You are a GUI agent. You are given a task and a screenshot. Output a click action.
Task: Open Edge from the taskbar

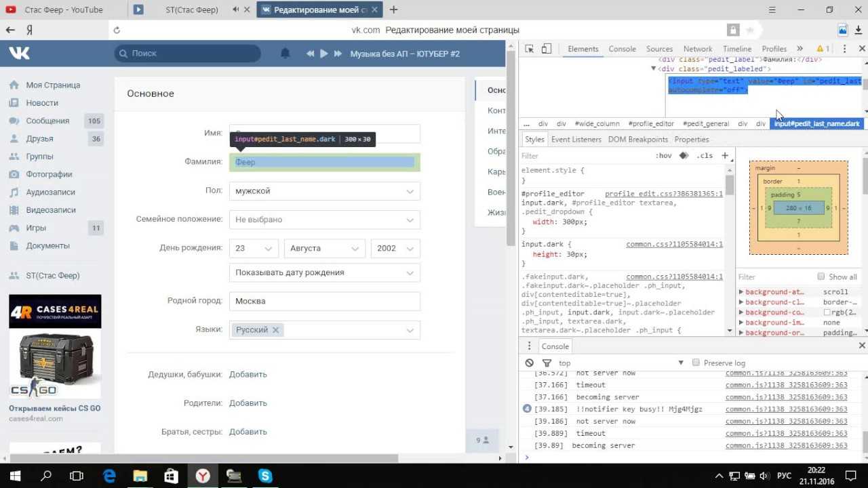click(x=109, y=476)
